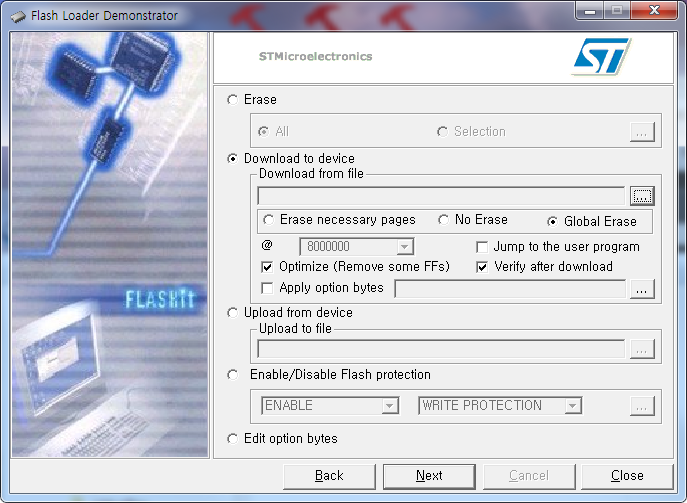687x503 pixels.
Task: Select Enable/Disable Flash protection option
Action: (x=233, y=375)
